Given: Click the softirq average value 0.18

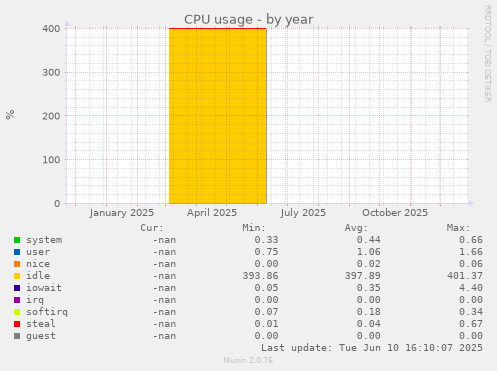Looking at the screenshot, I should point(369,312).
